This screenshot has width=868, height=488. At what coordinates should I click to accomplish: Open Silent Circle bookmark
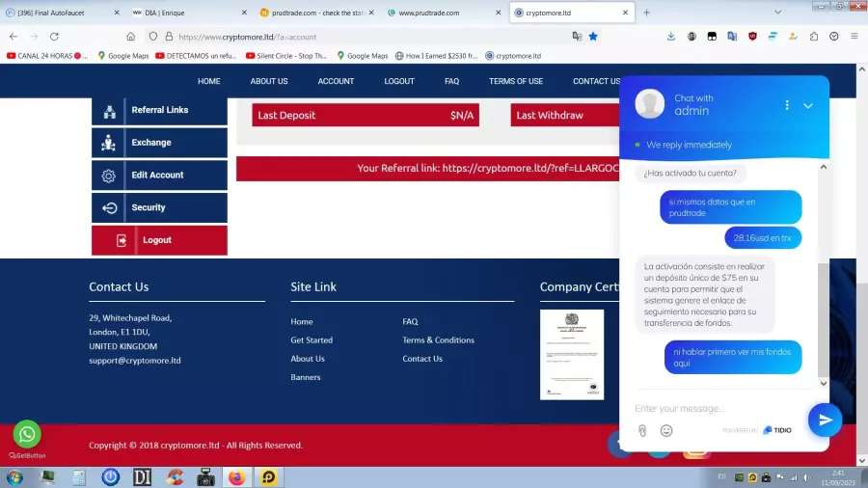(286, 56)
